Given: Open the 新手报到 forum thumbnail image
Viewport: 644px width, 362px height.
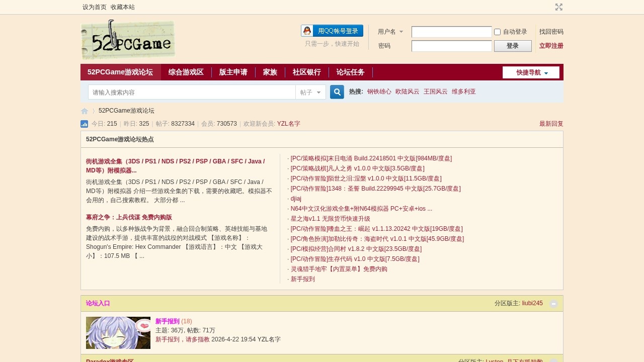Looking at the screenshot, I should 118,333.
